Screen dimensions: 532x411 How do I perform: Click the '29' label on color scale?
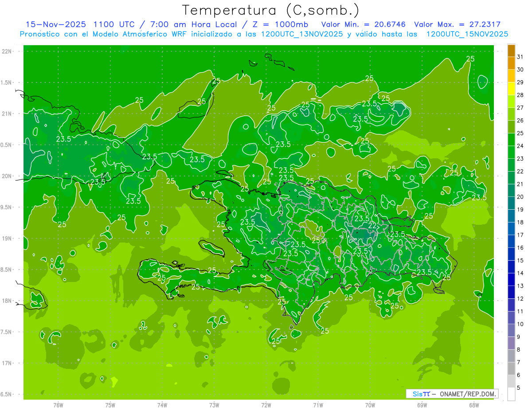tap(520, 82)
